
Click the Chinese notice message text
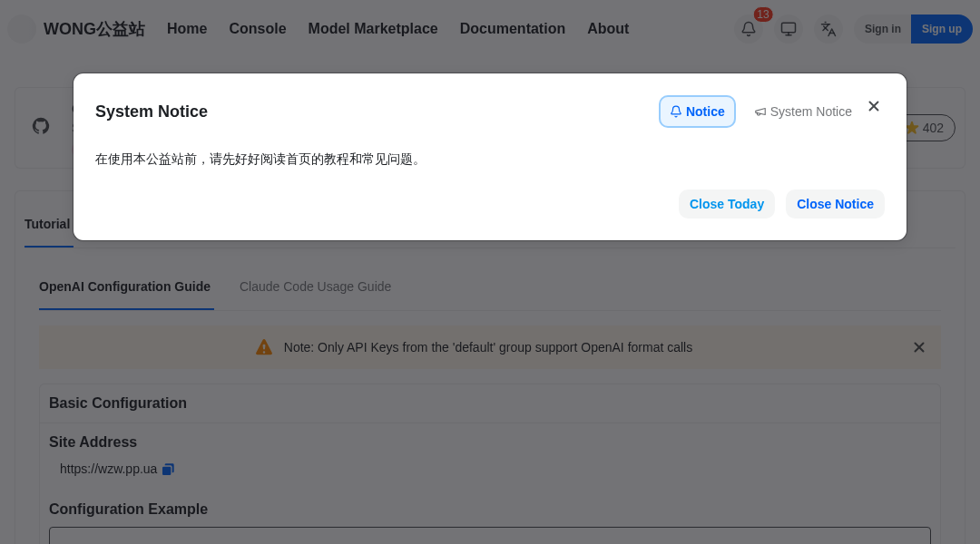[260, 160]
